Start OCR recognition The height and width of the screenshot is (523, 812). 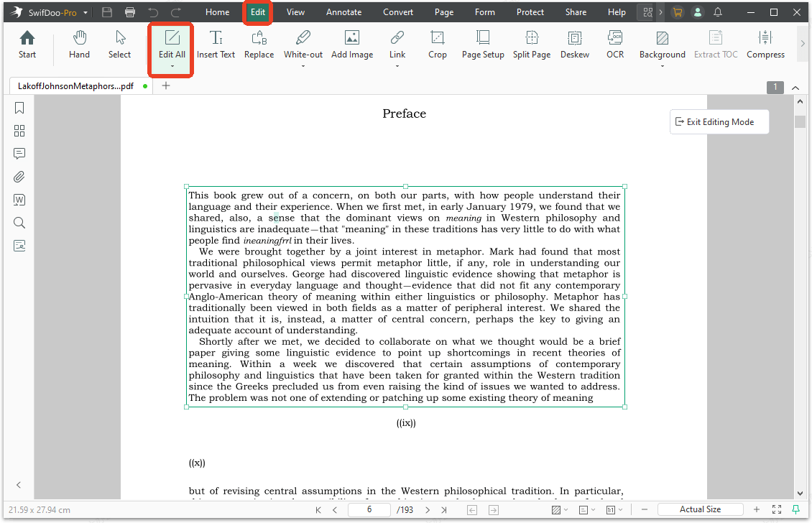click(x=615, y=45)
